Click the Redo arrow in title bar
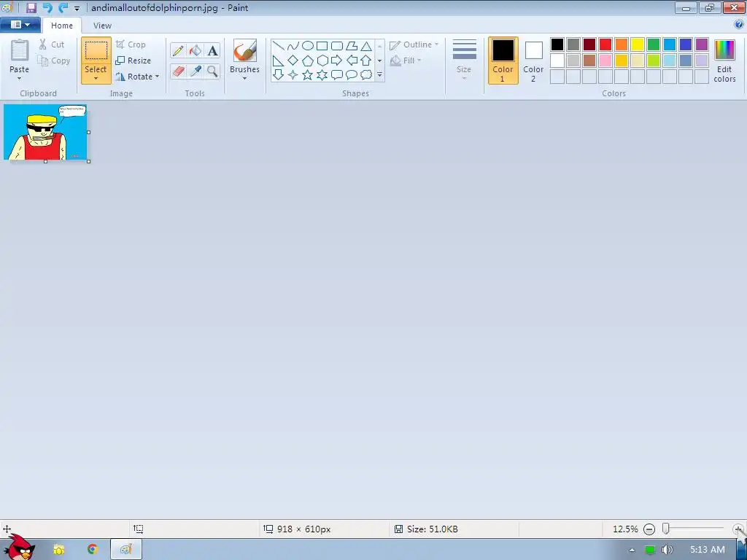 click(63, 7)
